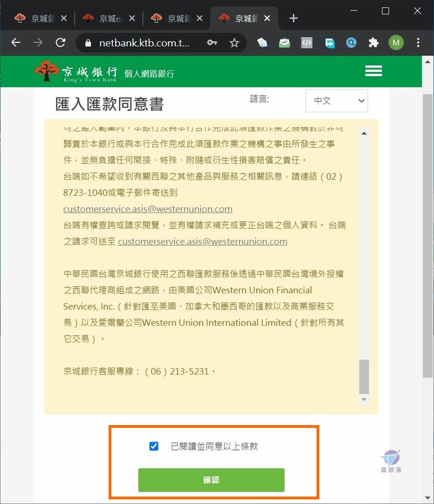
Task: Click the green checkmark envelope extension icon
Action: (284, 42)
